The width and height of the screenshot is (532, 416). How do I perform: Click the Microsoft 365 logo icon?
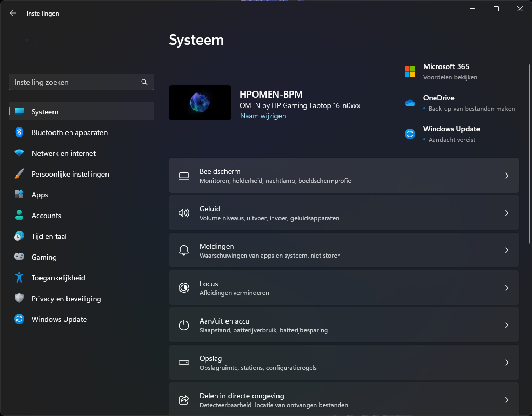coord(410,72)
